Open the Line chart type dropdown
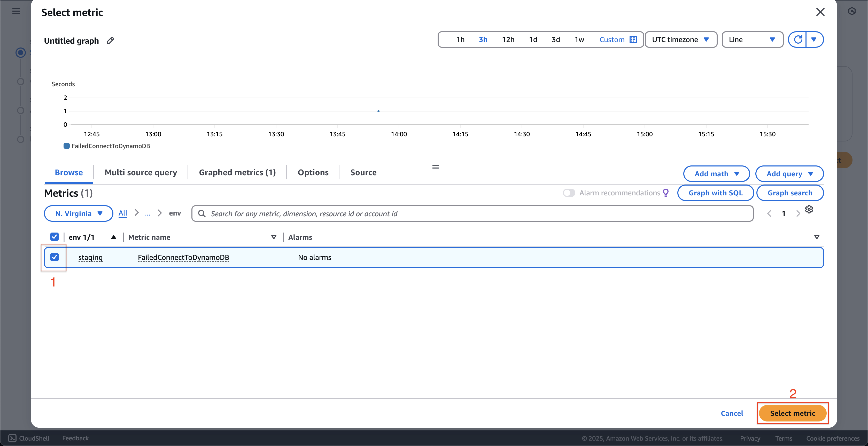 [752, 40]
